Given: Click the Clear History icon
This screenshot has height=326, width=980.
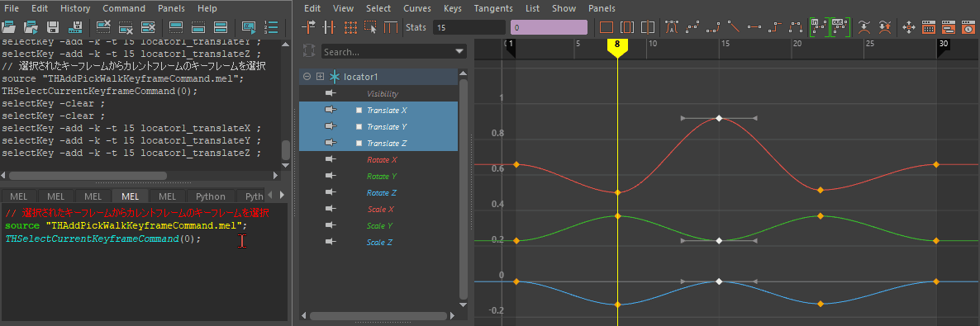Looking at the screenshot, I should (x=103, y=27).
